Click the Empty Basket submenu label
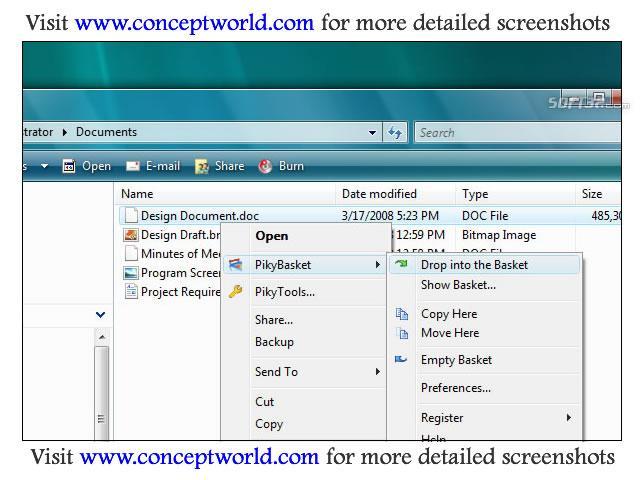This screenshot has height=480, width=640. pos(456,360)
